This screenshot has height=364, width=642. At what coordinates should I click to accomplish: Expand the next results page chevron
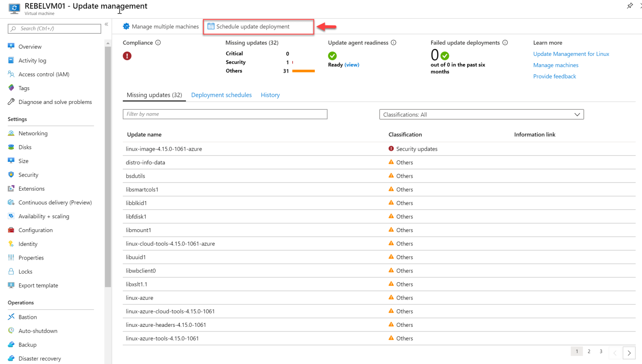629,353
